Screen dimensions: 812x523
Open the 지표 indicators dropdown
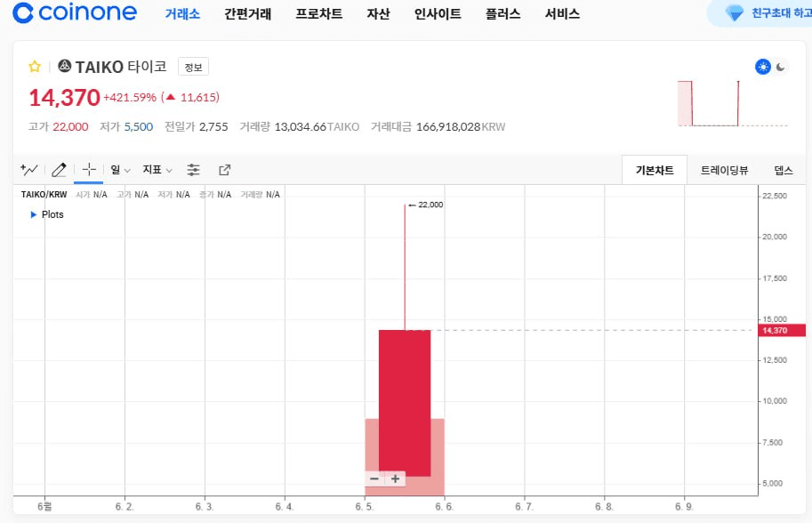tap(157, 170)
